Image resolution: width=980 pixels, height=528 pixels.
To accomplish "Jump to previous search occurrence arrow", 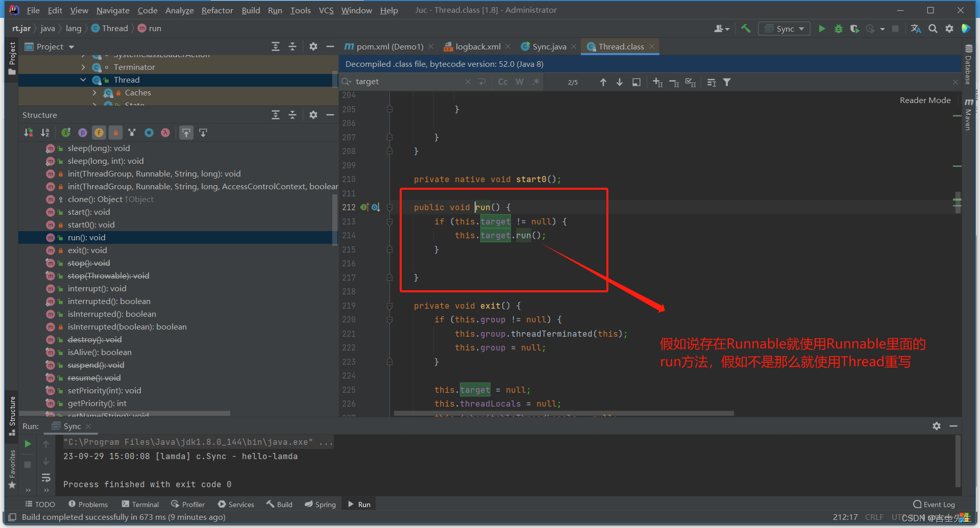I will click(x=603, y=82).
